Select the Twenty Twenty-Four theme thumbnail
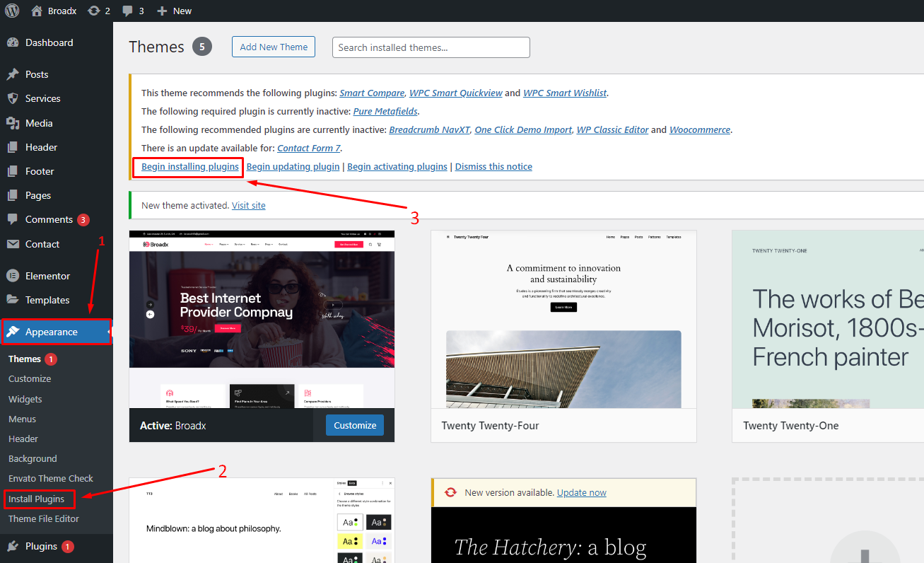This screenshot has width=924, height=563. pyautogui.click(x=563, y=319)
